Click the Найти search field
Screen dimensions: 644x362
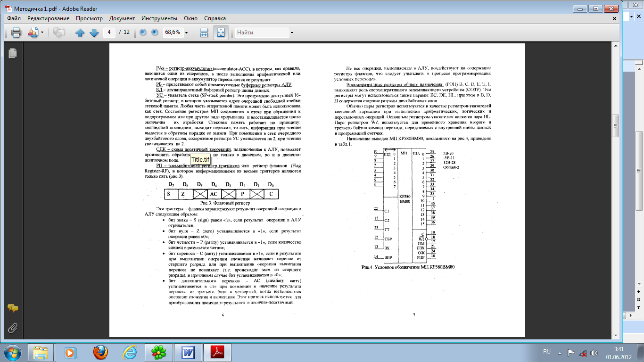pos(262,33)
